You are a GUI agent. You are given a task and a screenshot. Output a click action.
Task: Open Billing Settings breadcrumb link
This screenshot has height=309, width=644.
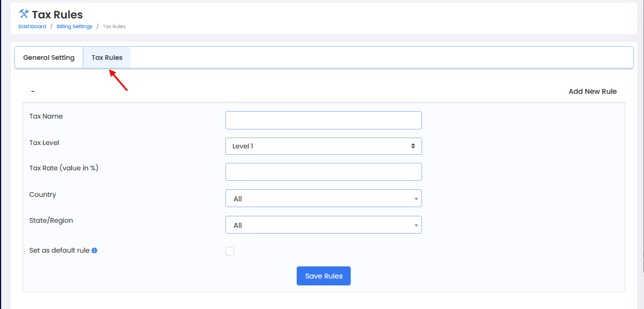coord(74,26)
